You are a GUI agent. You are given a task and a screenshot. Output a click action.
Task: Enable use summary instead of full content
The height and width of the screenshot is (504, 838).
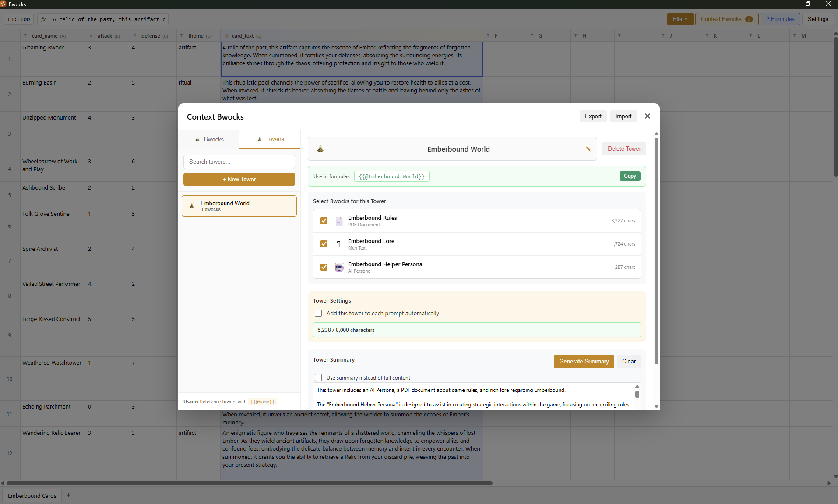pyautogui.click(x=318, y=378)
